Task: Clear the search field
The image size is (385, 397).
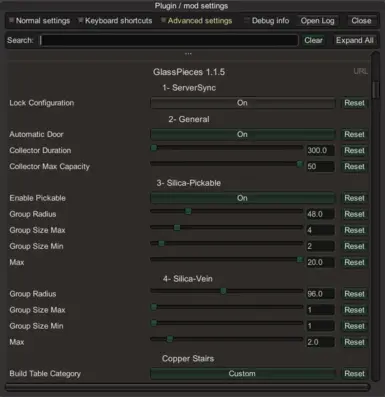Action: click(313, 40)
